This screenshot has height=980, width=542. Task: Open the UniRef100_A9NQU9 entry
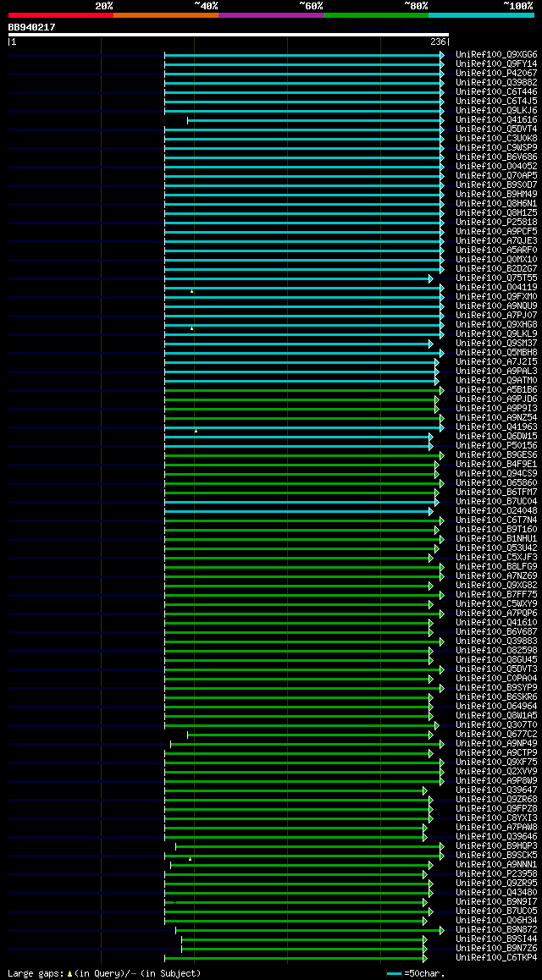[496, 306]
